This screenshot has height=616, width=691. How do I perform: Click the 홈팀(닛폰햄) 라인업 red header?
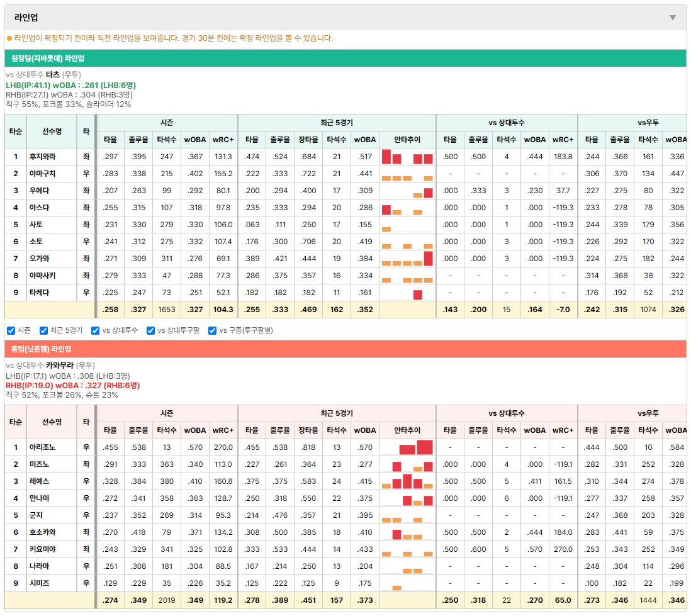[x=345, y=349]
